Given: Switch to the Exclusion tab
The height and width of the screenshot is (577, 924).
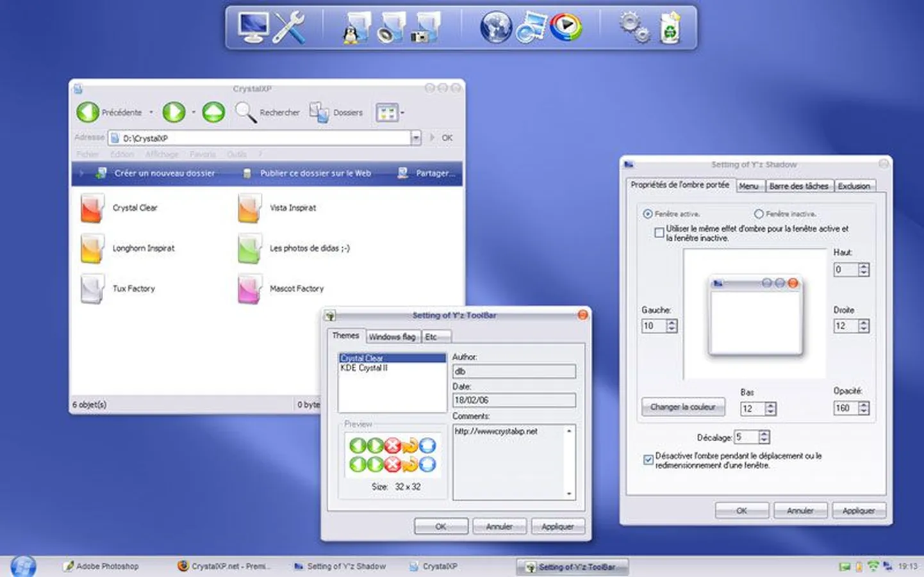Looking at the screenshot, I should (854, 186).
